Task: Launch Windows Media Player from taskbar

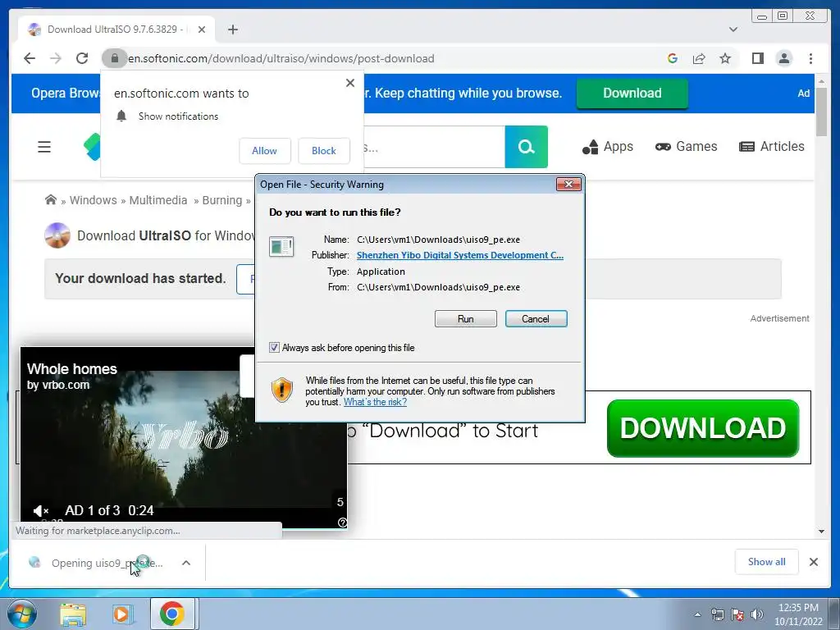Action: [x=122, y=614]
